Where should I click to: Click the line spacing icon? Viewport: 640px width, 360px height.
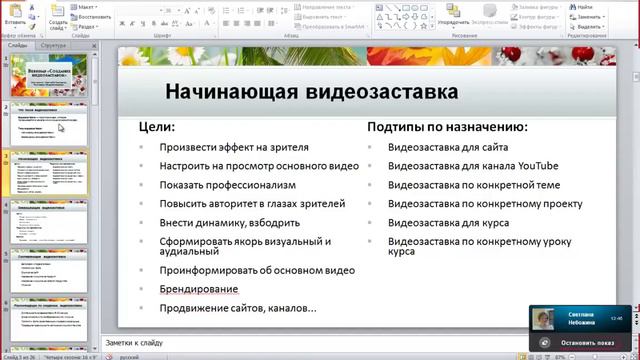(285, 11)
